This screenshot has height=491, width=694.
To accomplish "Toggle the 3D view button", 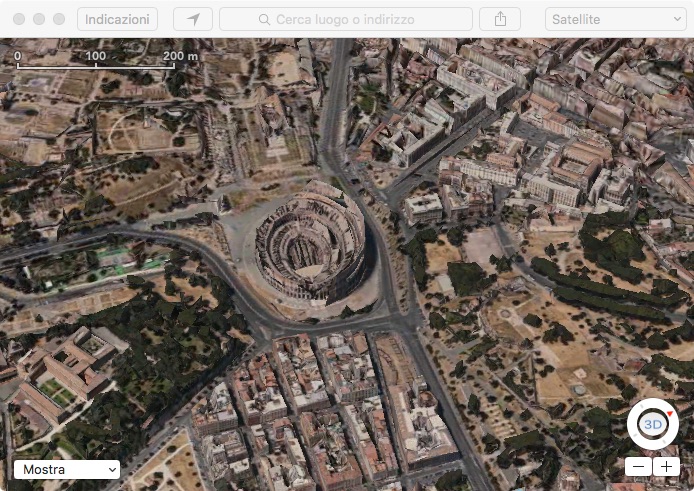I will 652,425.
